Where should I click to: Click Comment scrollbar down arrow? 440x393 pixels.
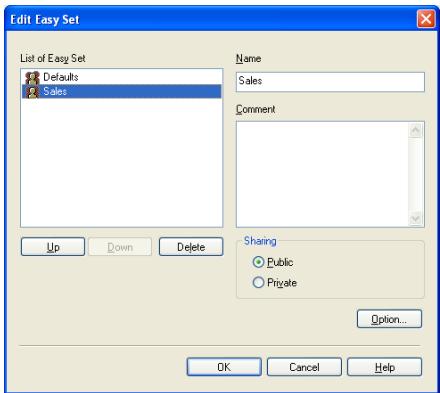pyautogui.click(x=416, y=219)
